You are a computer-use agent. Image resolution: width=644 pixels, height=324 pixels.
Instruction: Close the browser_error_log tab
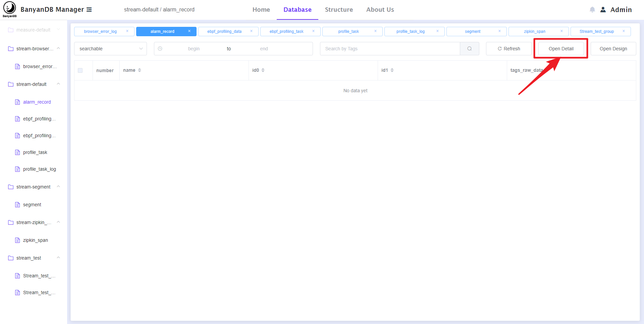pos(127,31)
